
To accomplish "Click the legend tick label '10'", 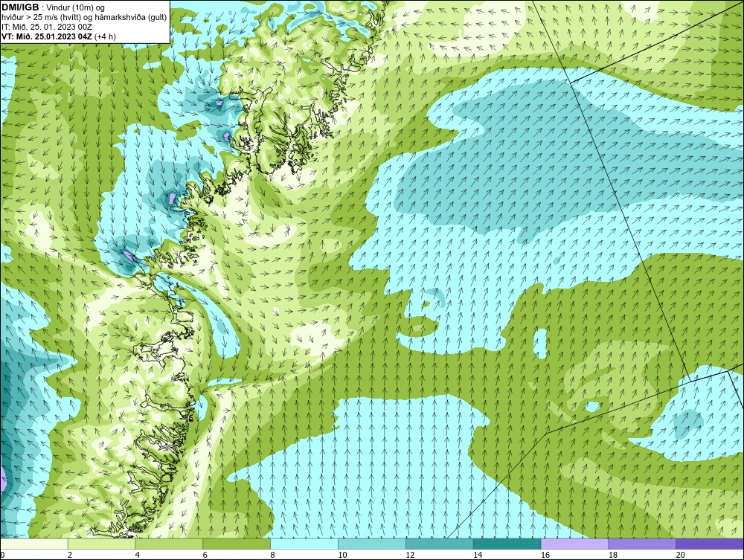I will [342, 555].
